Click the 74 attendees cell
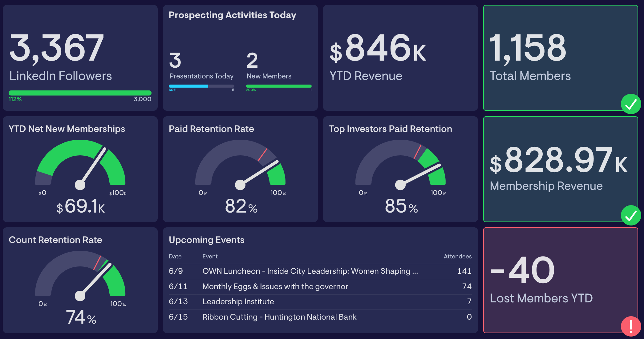Screen dimensions: 644x339 [467, 286]
